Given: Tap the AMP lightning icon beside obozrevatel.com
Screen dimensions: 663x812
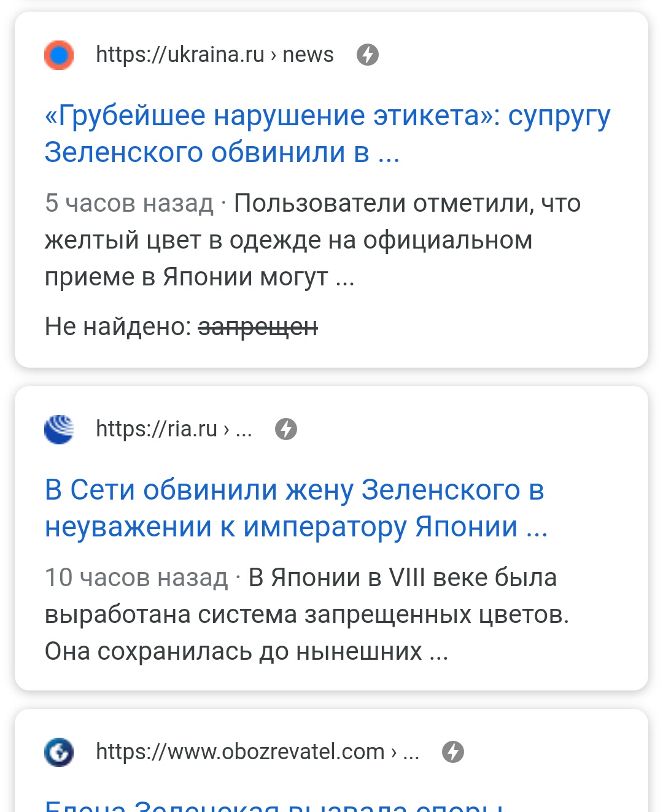Looking at the screenshot, I should coord(453,752).
